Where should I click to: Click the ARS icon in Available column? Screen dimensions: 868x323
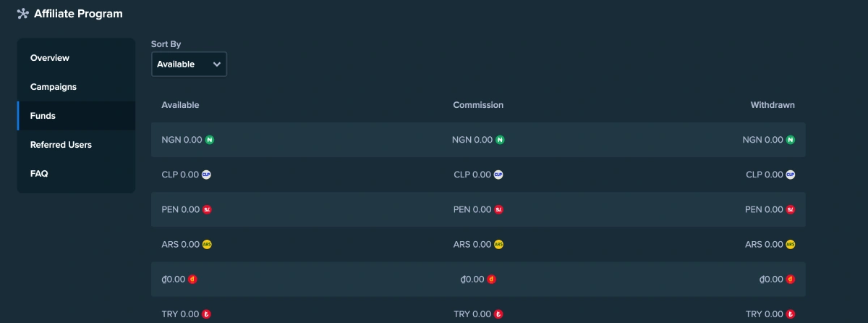click(207, 245)
